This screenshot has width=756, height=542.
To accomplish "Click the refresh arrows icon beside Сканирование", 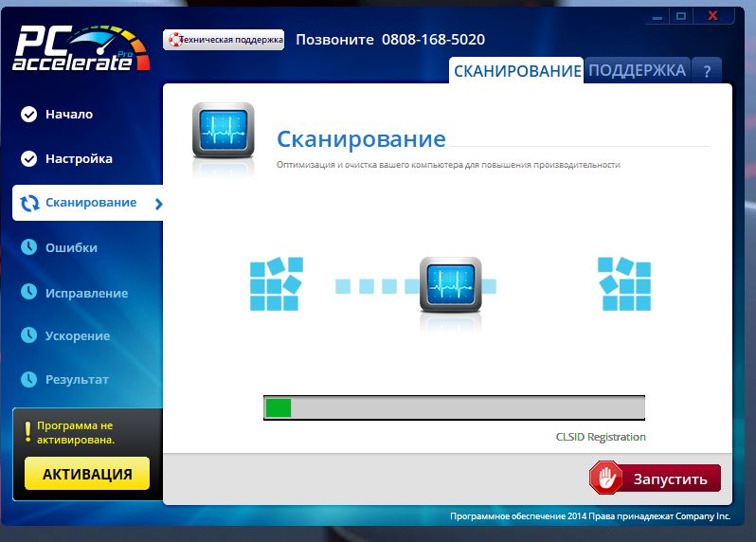I will [x=29, y=203].
